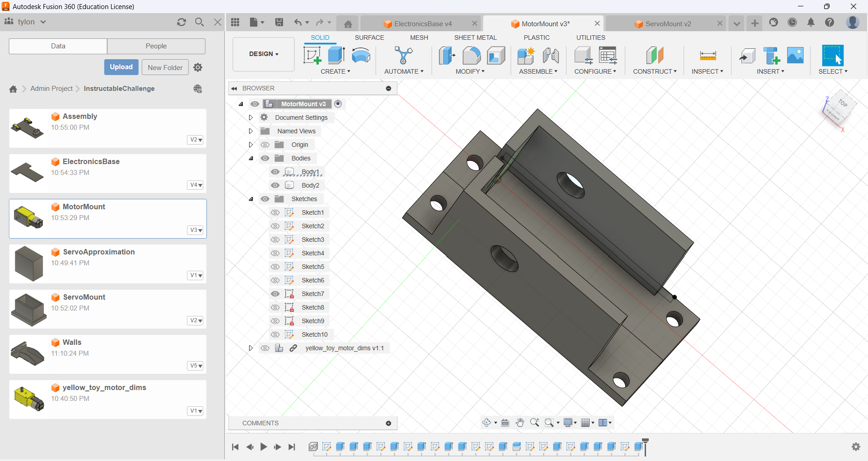Viewport: 868px width, 461px height.
Task: Toggle visibility of the Origin folder
Action: tap(265, 145)
